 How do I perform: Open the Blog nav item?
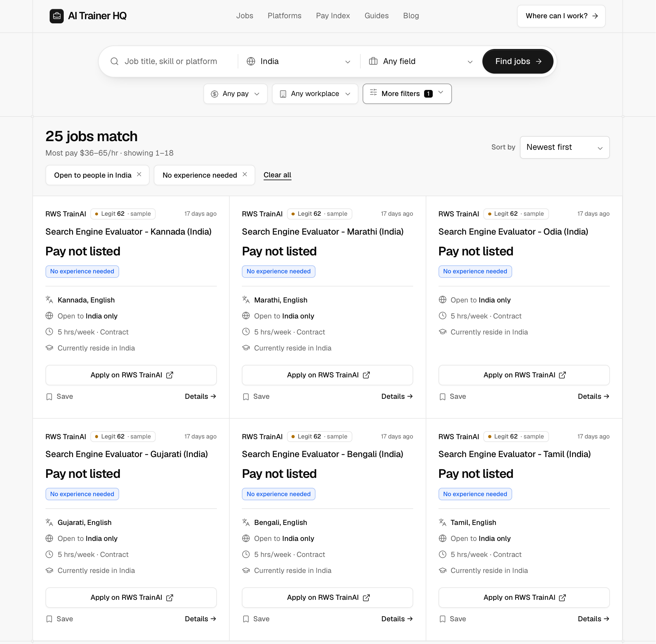(411, 16)
